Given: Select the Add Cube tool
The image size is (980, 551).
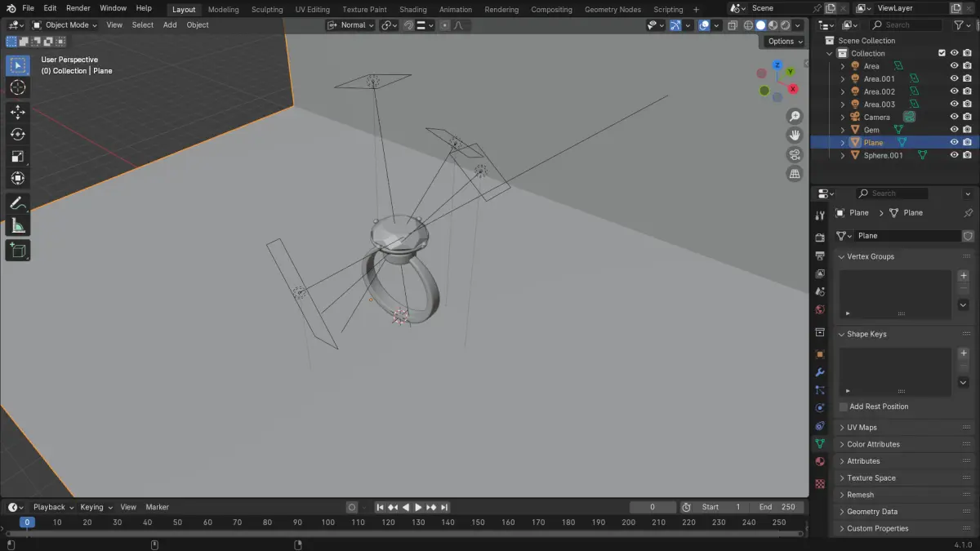Looking at the screenshot, I should 18,250.
